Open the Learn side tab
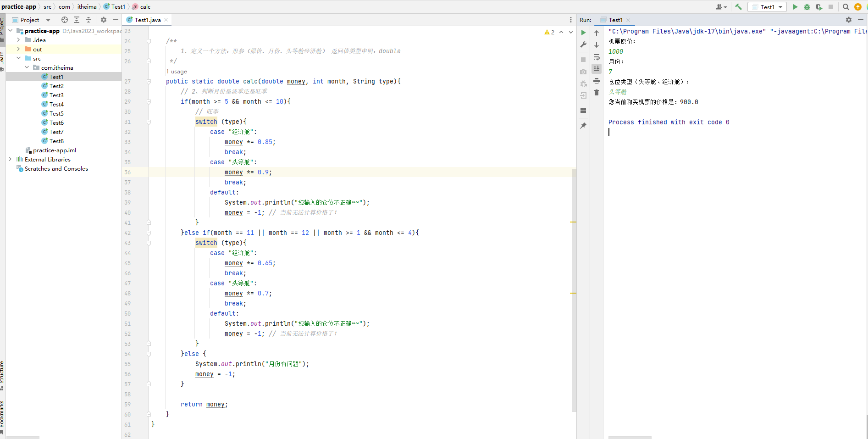The height and width of the screenshot is (439, 868). click(x=2, y=61)
